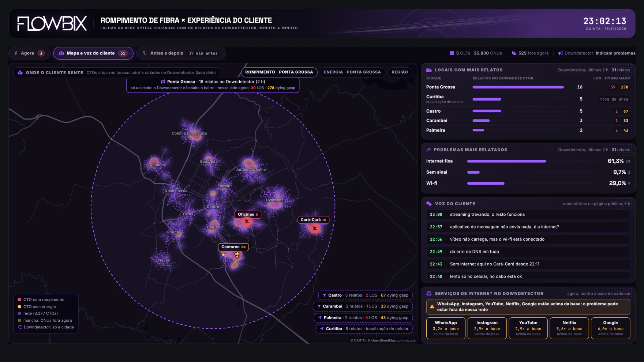Click the Jardim Carvalho map label
Image resolution: width=644 pixels, height=362 pixels.
point(251,170)
